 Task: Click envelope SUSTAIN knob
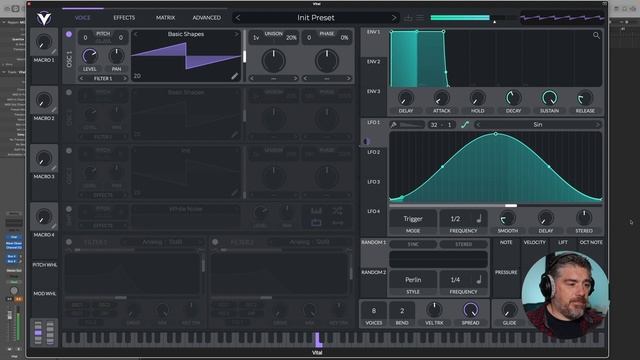click(x=549, y=98)
